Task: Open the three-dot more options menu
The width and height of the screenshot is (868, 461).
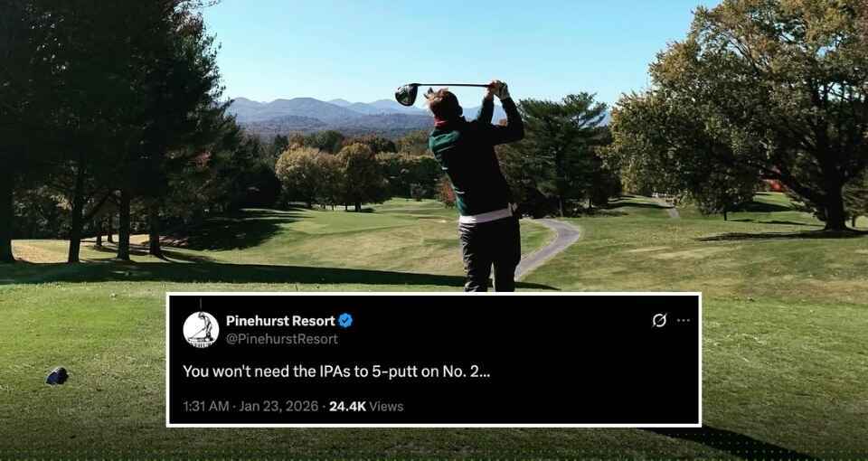Action: click(x=684, y=320)
